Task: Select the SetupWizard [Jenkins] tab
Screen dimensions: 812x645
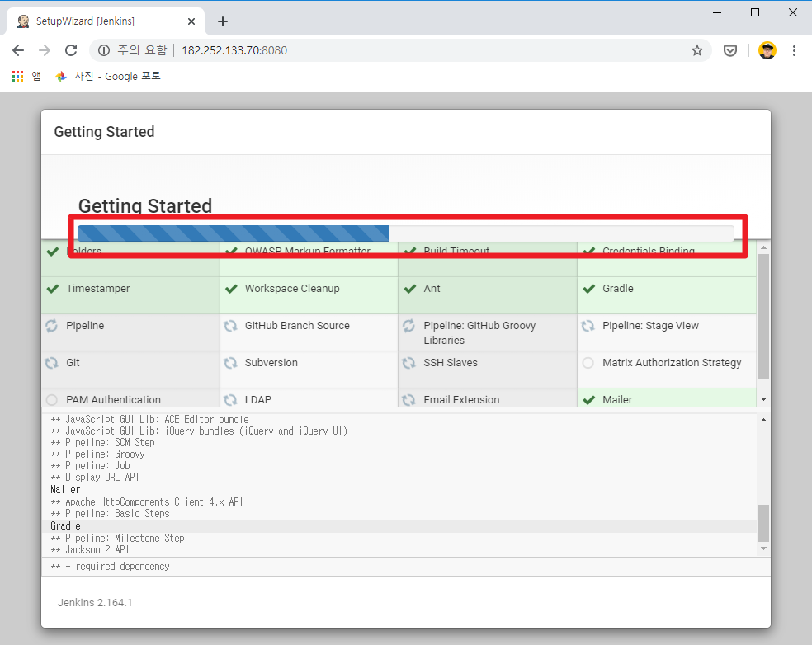Action: [105, 21]
